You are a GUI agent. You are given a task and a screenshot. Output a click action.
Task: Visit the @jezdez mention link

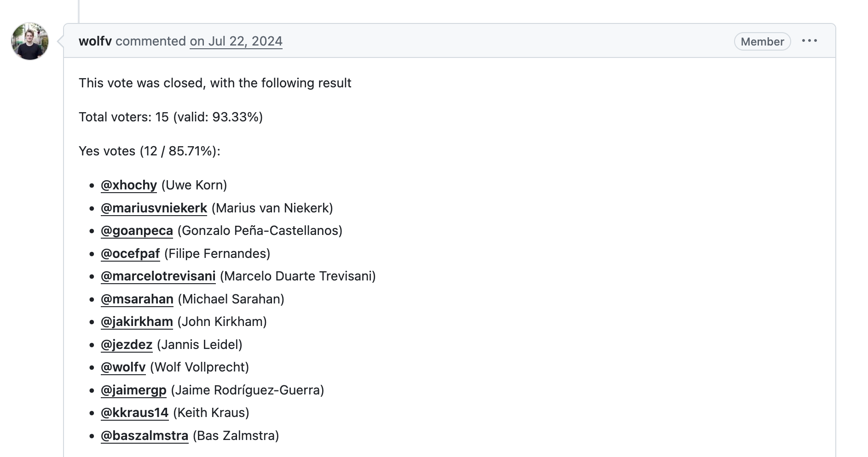(127, 345)
